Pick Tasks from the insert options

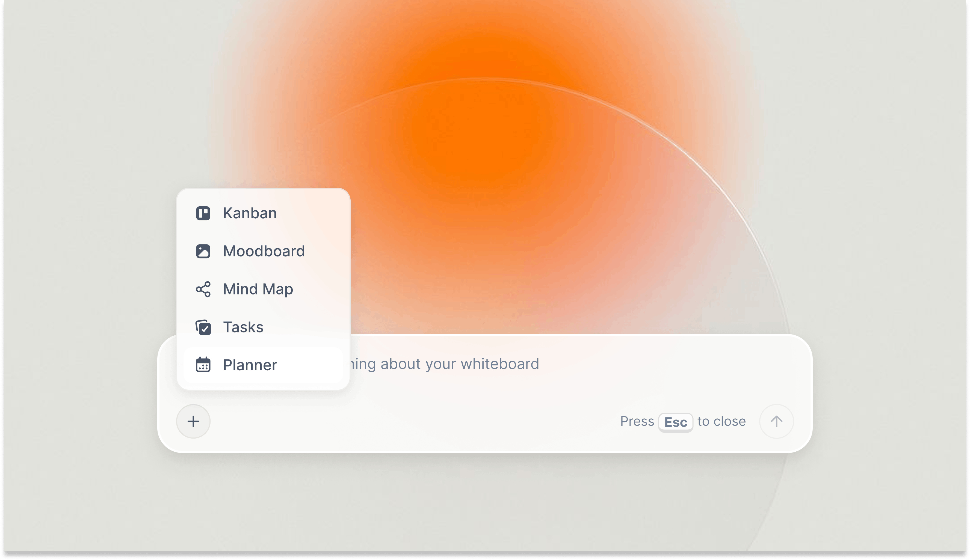pyautogui.click(x=243, y=327)
